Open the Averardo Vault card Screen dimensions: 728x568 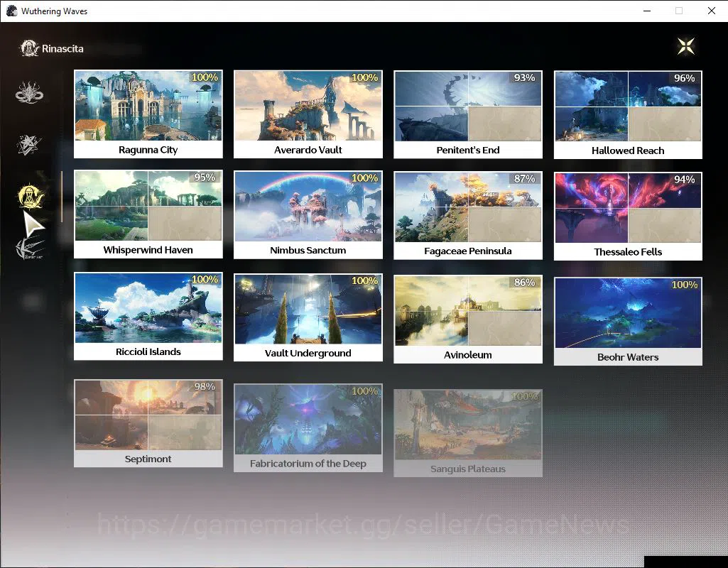(x=308, y=114)
